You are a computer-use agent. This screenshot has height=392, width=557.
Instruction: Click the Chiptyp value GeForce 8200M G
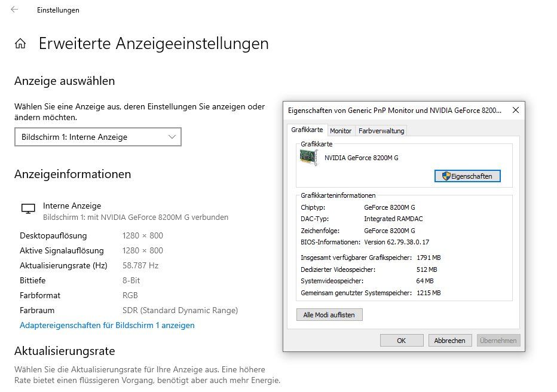click(x=389, y=207)
